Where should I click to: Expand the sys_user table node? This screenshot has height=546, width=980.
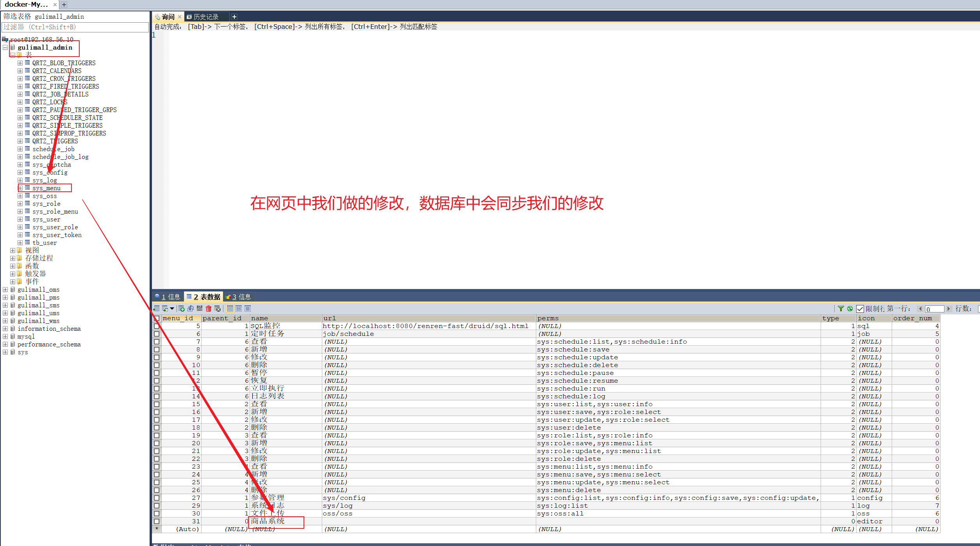(20, 219)
